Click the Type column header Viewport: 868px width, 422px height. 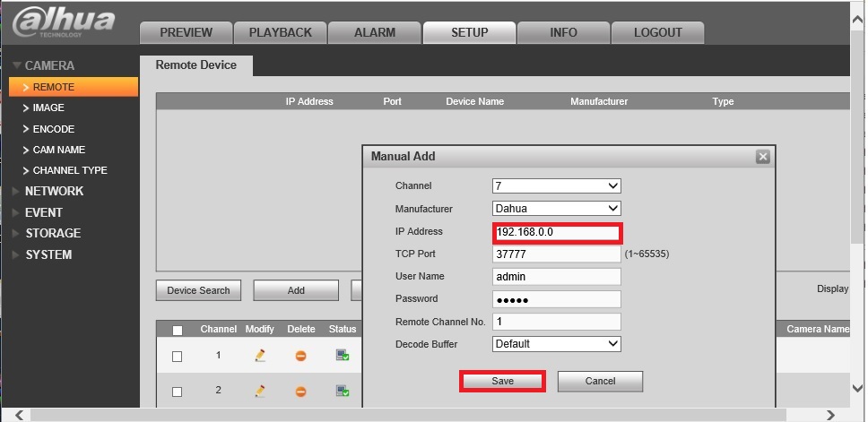pyautogui.click(x=723, y=102)
